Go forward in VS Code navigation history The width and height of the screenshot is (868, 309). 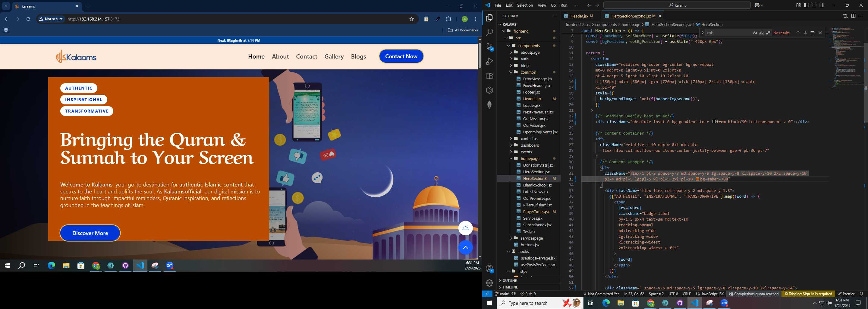597,5
